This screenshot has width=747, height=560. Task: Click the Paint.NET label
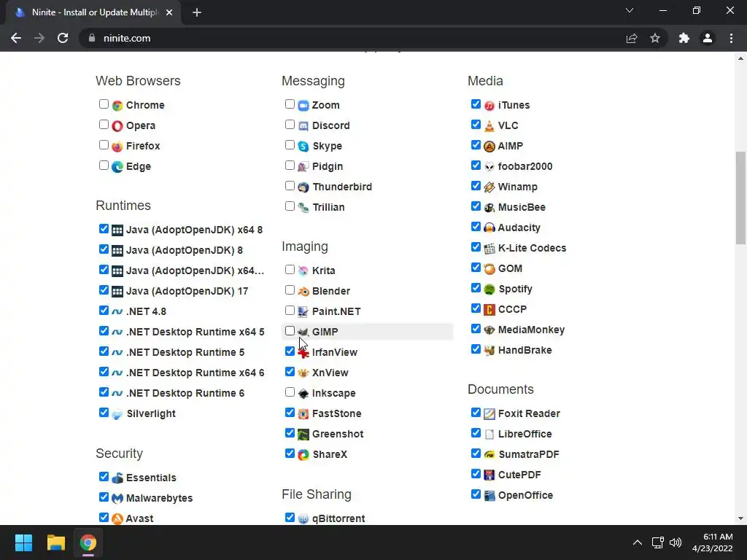(x=336, y=311)
